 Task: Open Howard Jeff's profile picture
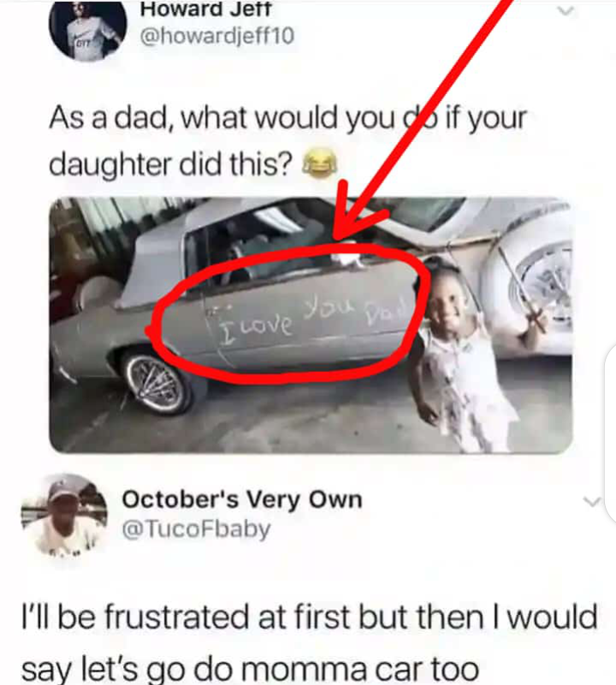coord(88,31)
